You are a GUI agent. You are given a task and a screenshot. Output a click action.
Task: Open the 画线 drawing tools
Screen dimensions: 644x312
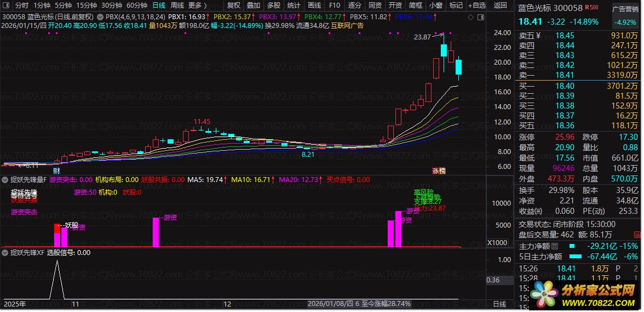click(314, 5)
